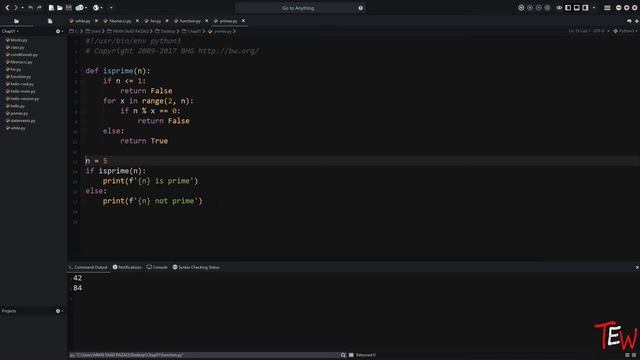The image size is (640, 360).
Task: Click the 'def isprime(n):' code line
Action: 118,71
